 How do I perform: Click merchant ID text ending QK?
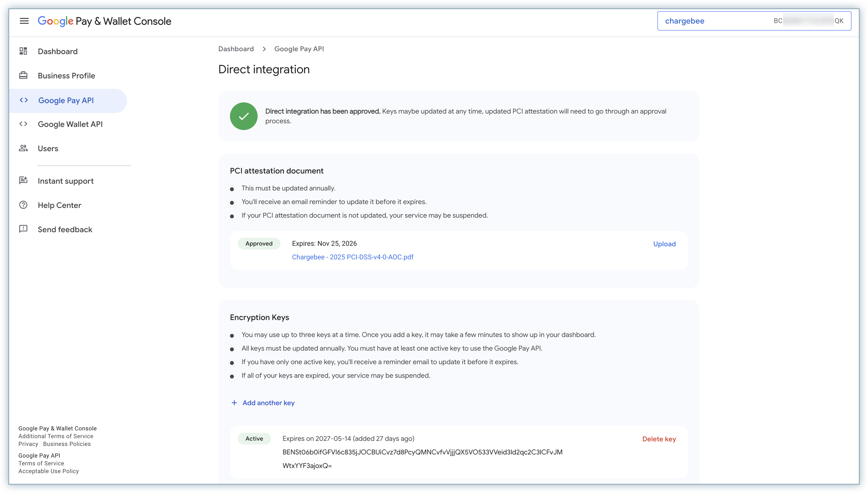tap(808, 21)
